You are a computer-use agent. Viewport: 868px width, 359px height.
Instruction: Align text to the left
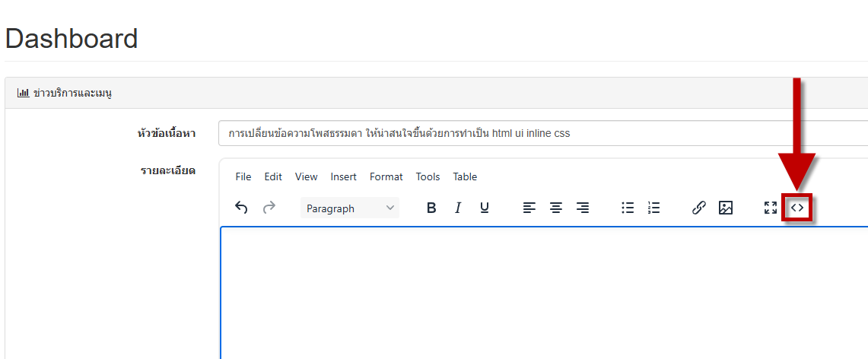pyautogui.click(x=529, y=208)
